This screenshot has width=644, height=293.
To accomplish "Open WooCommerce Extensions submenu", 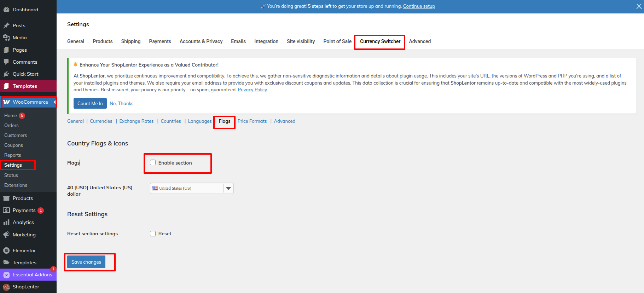I will pyautogui.click(x=16, y=185).
